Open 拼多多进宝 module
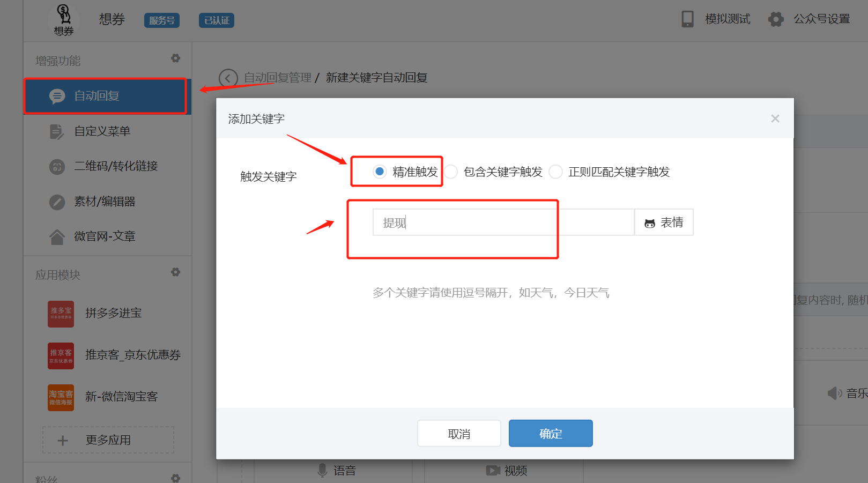 107,314
